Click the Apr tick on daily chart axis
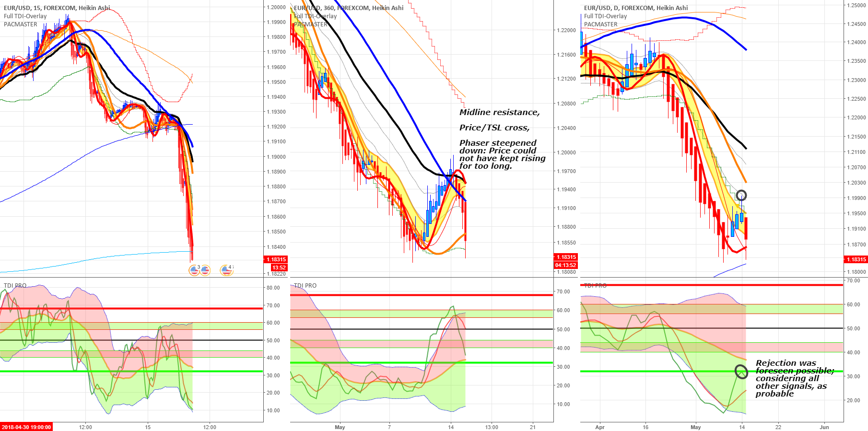Image resolution: width=868 pixels, height=431 pixels. pyautogui.click(x=600, y=427)
